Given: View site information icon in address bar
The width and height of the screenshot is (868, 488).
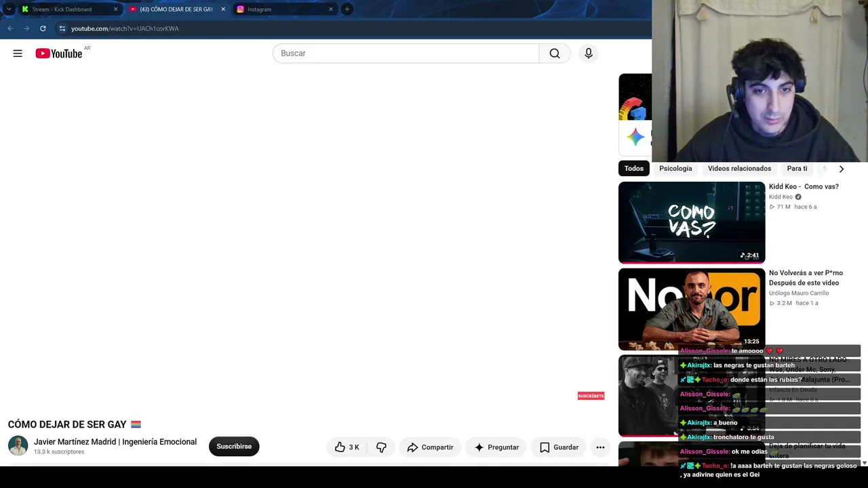Looking at the screenshot, I should [x=62, y=28].
